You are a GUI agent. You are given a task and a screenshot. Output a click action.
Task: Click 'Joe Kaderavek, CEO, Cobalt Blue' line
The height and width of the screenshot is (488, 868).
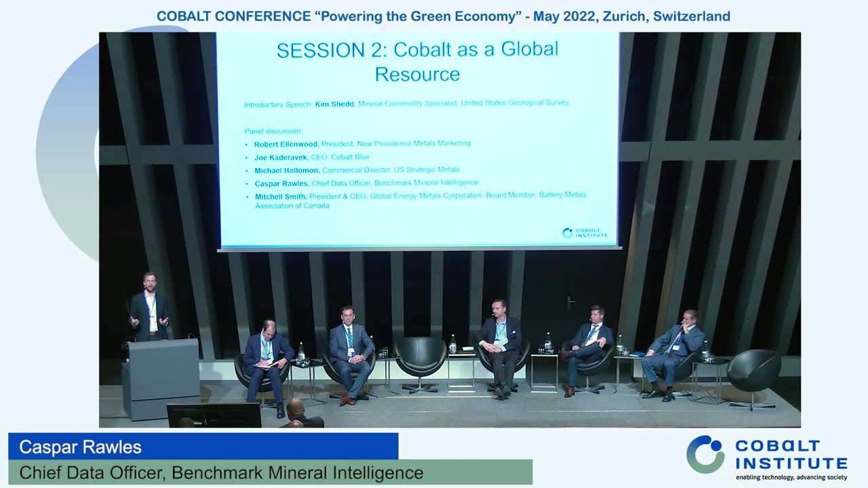click(x=311, y=157)
